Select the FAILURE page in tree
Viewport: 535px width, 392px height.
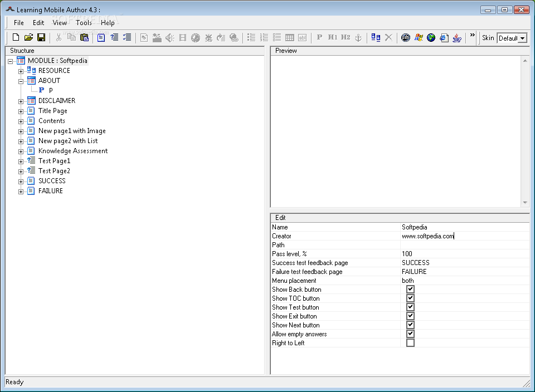point(51,191)
